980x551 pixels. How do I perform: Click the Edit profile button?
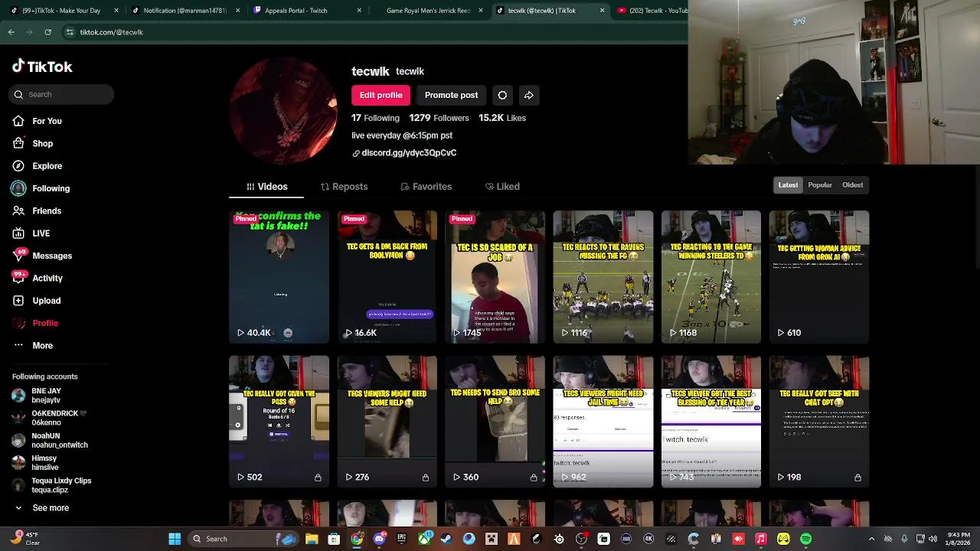[381, 95]
